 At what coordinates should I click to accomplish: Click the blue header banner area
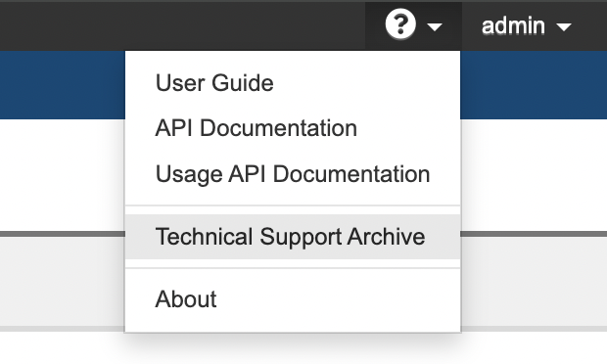pyautogui.click(x=62, y=85)
